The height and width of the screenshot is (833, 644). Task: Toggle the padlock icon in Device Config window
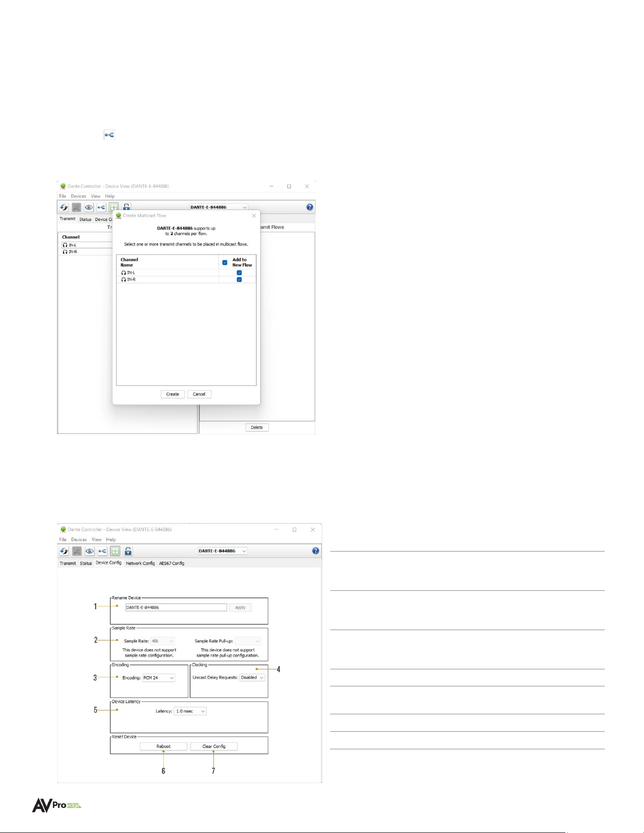tap(128, 551)
